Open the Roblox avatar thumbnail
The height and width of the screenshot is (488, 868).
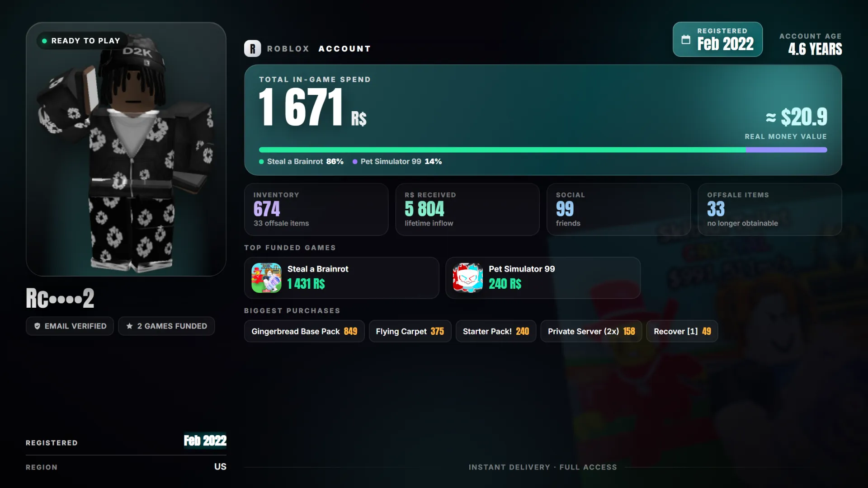point(126,149)
